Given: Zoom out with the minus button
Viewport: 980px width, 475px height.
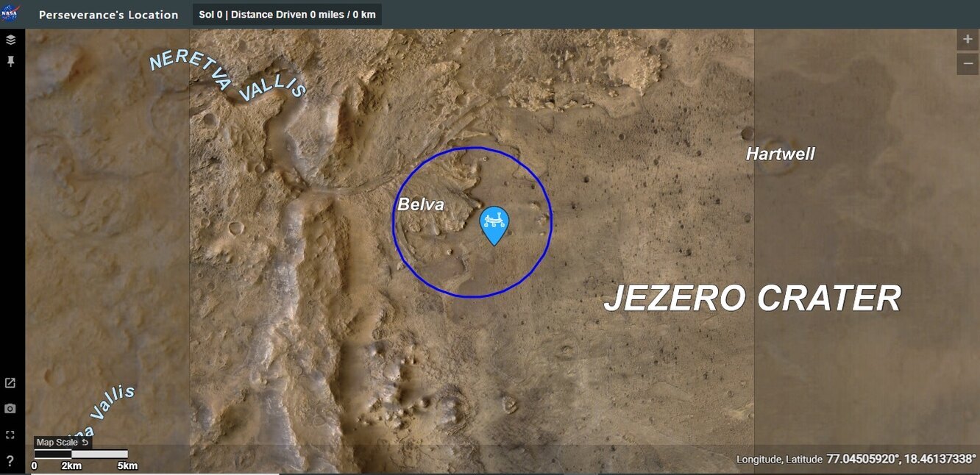Looking at the screenshot, I should 967,64.
